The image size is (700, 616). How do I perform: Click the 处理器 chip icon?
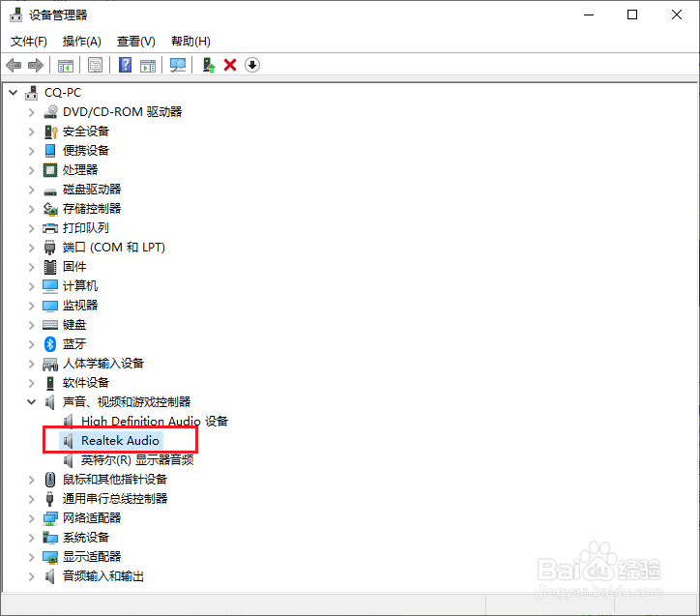pos(50,169)
